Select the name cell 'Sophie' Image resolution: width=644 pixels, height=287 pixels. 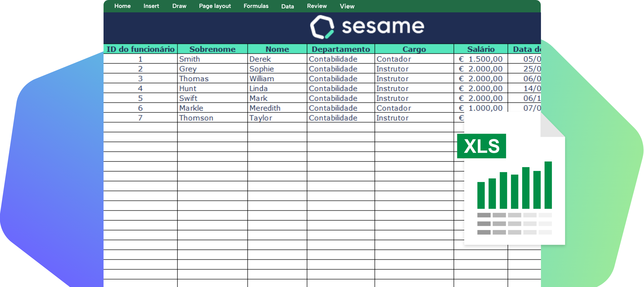pos(277,69)
